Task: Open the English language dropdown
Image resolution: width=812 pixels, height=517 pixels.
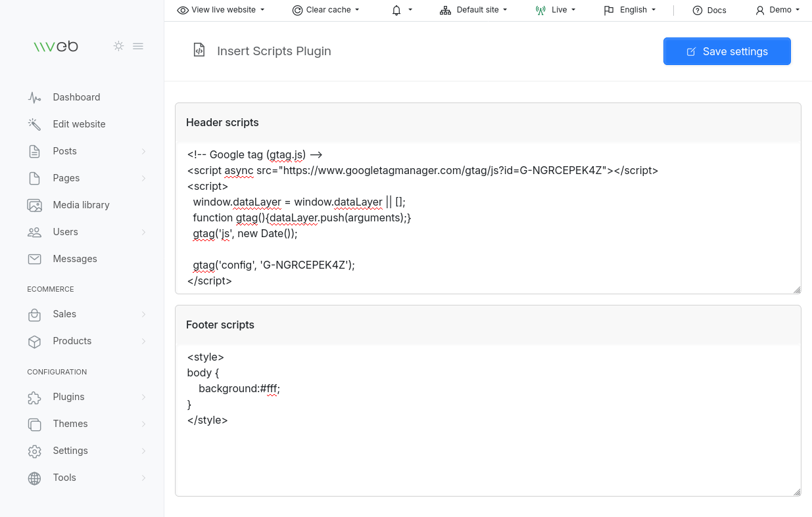Action: tap(630, 10)
